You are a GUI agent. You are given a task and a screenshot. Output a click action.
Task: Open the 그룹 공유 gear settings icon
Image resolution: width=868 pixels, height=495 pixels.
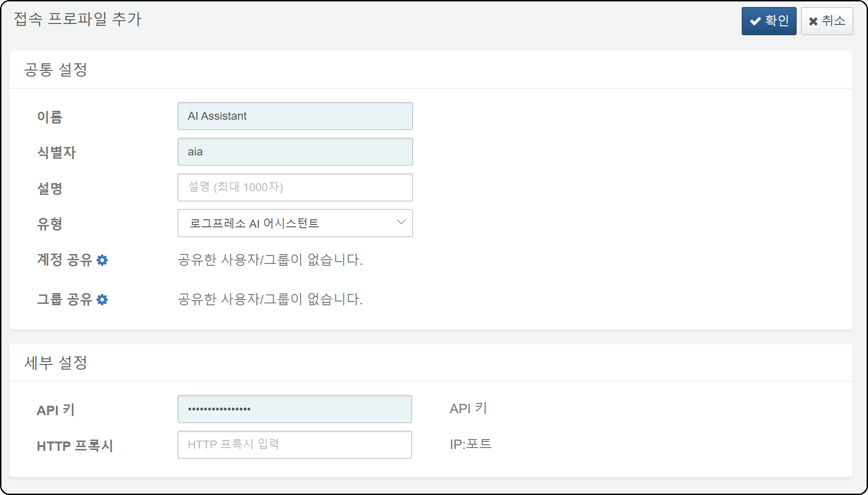(102, 300)
